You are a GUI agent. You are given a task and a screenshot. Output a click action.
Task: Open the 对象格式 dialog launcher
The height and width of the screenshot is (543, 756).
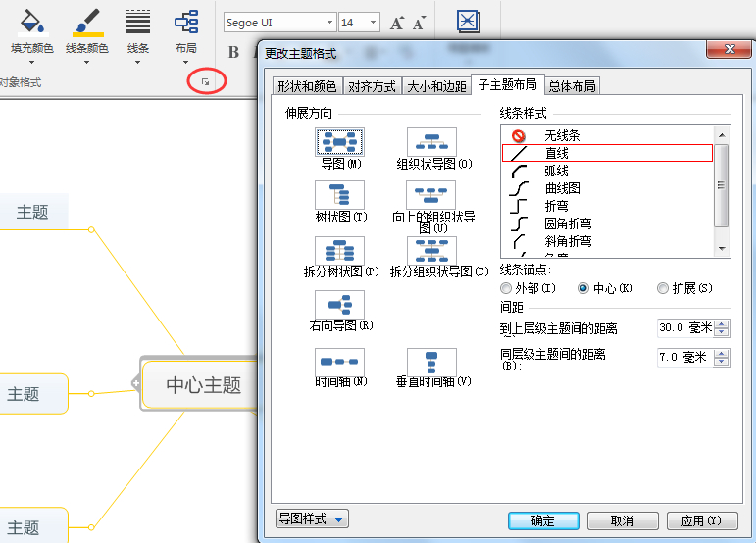click(206, 82)
